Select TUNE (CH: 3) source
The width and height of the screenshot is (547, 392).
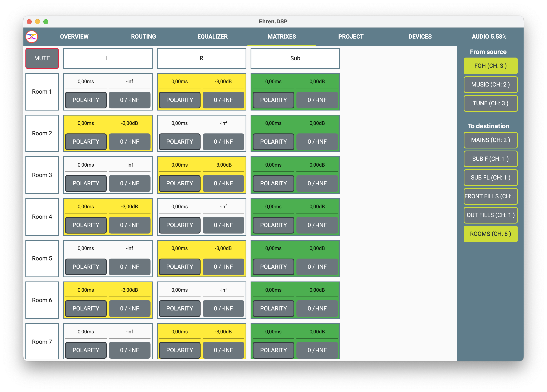[490, 103]
